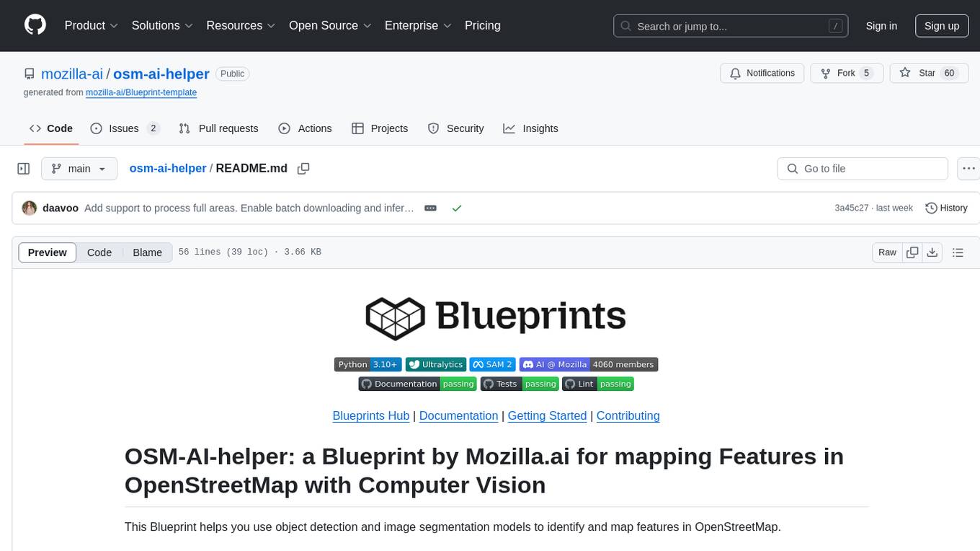Open the file History
Screen dimensions: 980x551
(x=946, y=208)
